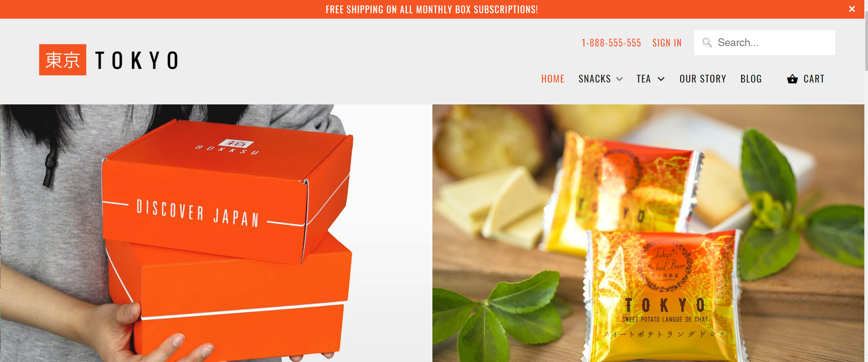The height and width of the screenshot is (362, 868).
Task: Close the free shipping announcement banner
Action: pos(852,9)
